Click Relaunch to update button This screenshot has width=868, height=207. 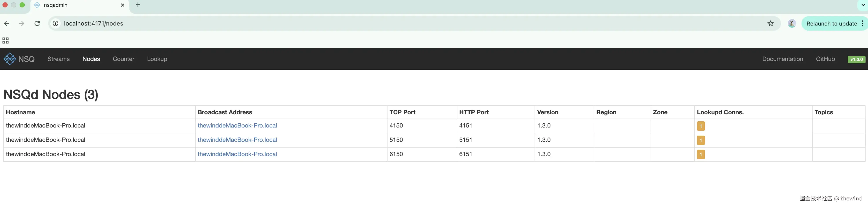point(831,24)
